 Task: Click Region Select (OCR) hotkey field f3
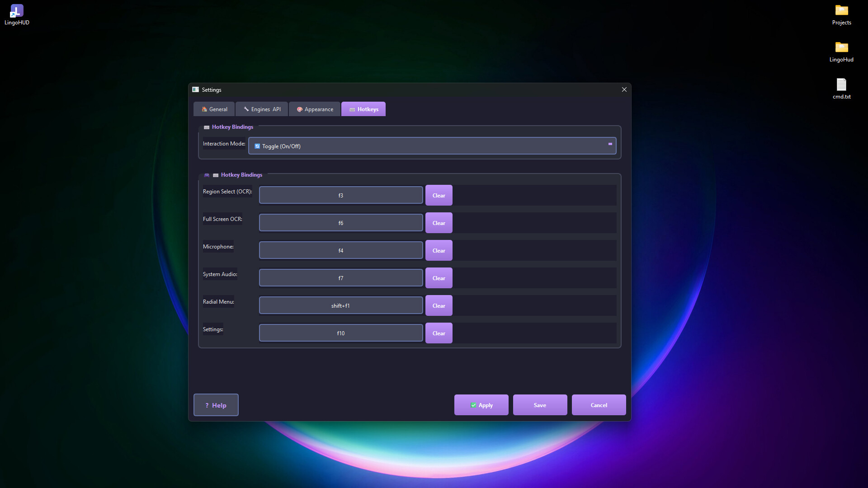pos(341,195)
